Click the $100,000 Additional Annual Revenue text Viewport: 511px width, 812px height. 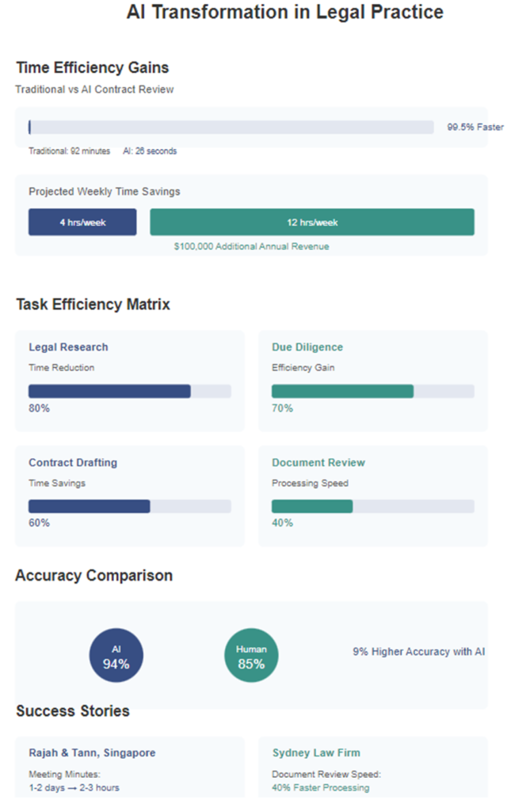click(x=251, y=246)
